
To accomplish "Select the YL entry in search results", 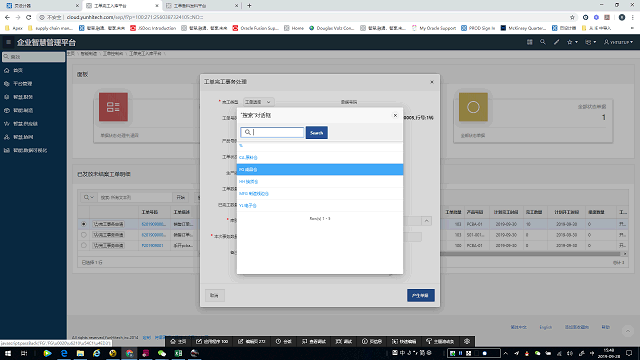I will pyautogui.click(x=320, y=206).
